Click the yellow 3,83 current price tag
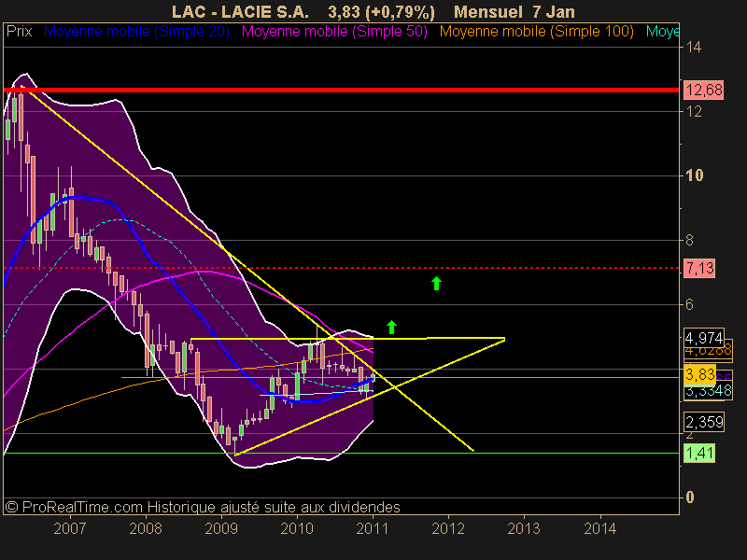 tap(699, 374)
